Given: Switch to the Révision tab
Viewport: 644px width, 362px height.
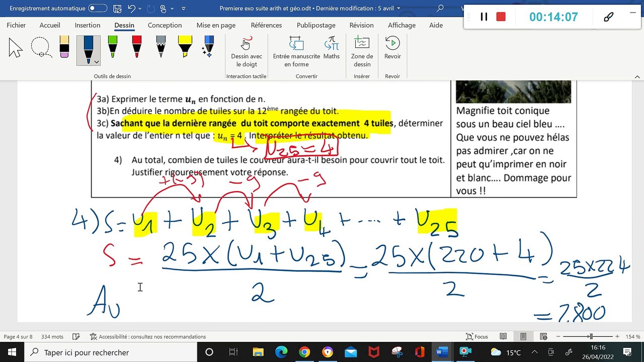Looking at the screenshot, I should 361,25.
